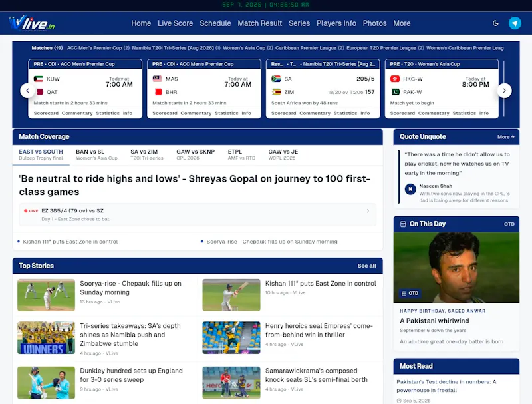Click the Kuwait flag icon
The height and width of the screenshot is (404, 532).
coord(39,79)
